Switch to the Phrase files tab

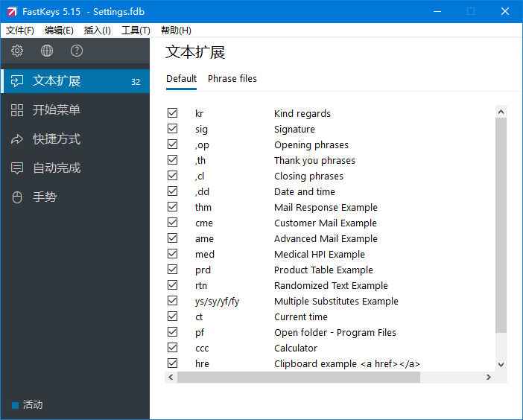pos(232,79)
